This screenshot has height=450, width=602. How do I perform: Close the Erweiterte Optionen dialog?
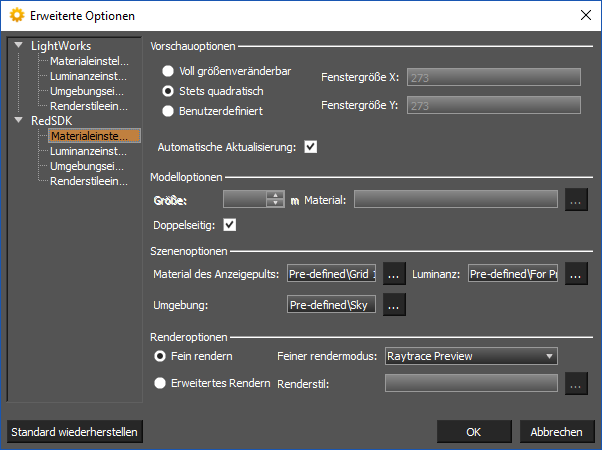click(x=584, y=16)
